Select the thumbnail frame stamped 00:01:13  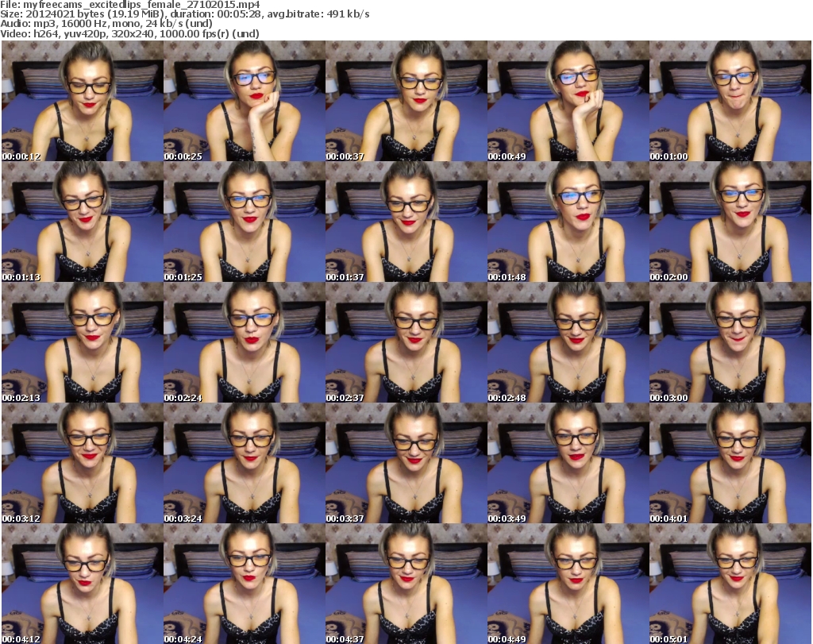click(x=83, y=222)
